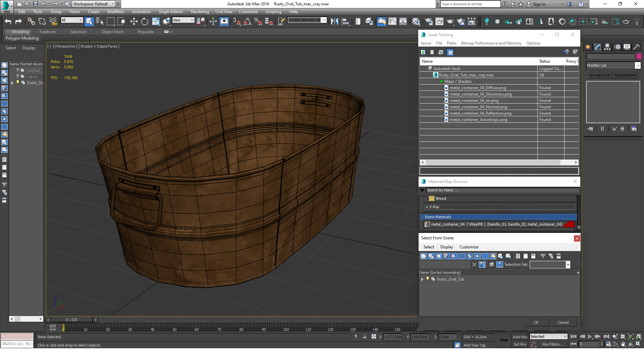Activate the Unlink Selection tool
Screen dimensions: 644x362
[x=42, y=21]
